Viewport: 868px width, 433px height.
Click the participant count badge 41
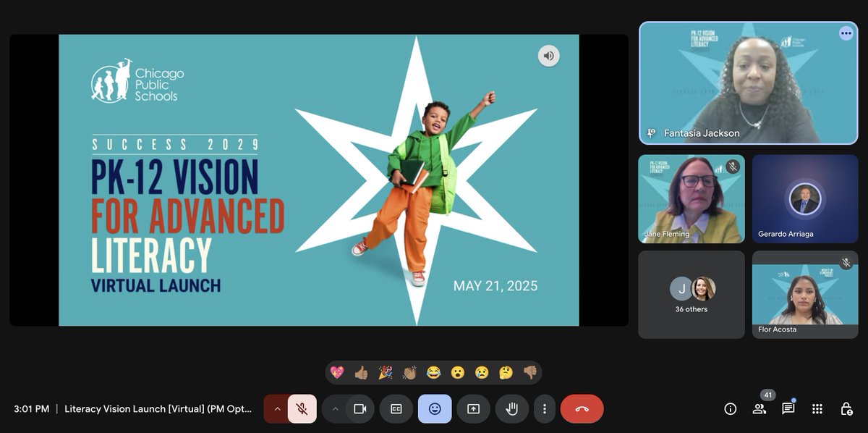click(767, 395)
